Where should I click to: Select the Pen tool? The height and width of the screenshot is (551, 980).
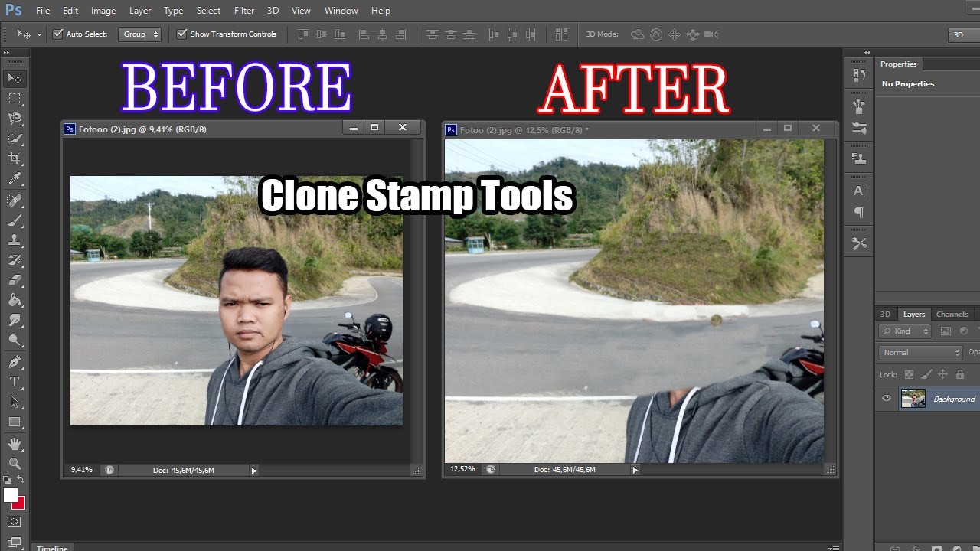(15, 361)
